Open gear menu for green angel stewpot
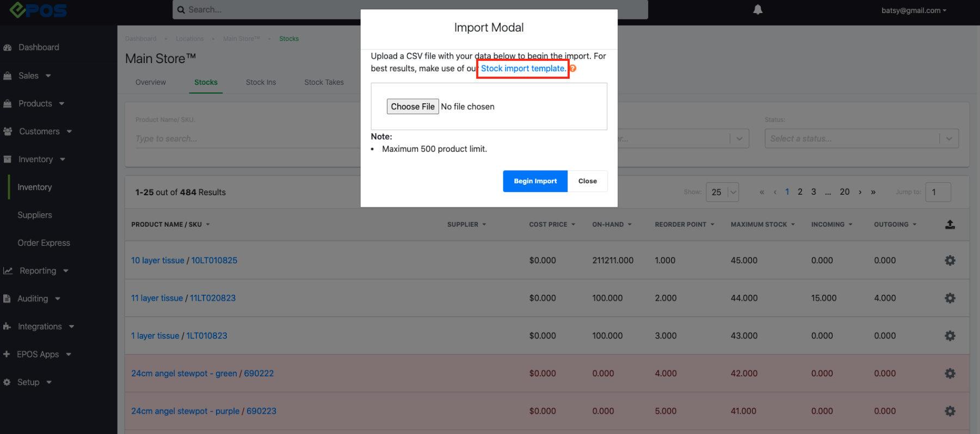This screenshot has height=434, width=980. pos(950,374)
